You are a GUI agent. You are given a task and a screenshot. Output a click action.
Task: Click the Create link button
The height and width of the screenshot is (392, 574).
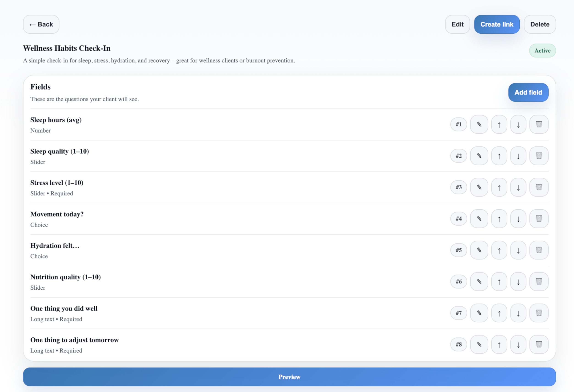[497, 24]
